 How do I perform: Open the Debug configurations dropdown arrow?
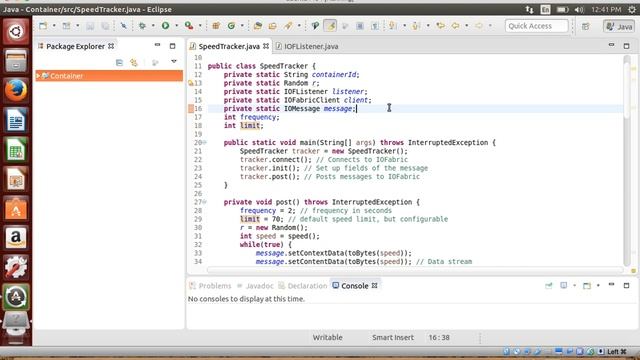pos(153,26)
